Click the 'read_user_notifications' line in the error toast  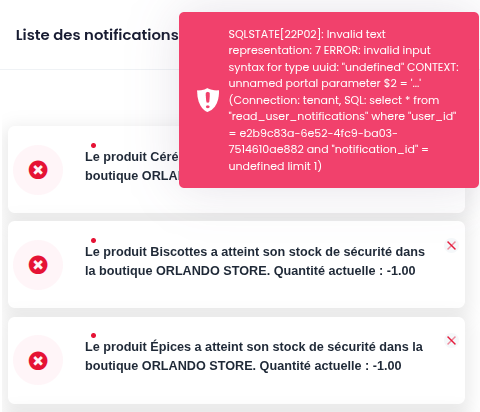pos(342,116)
